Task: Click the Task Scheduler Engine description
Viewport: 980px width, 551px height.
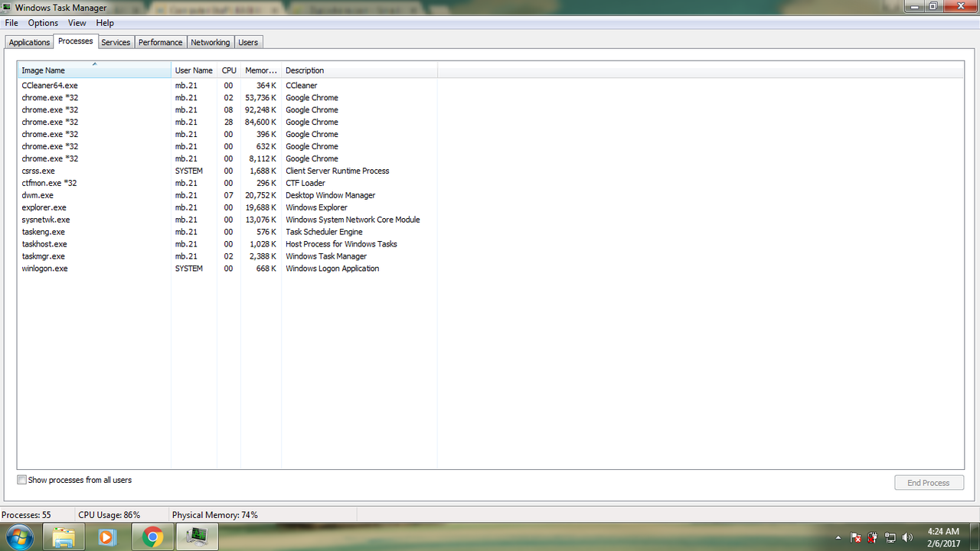Action: pos(324,232)
